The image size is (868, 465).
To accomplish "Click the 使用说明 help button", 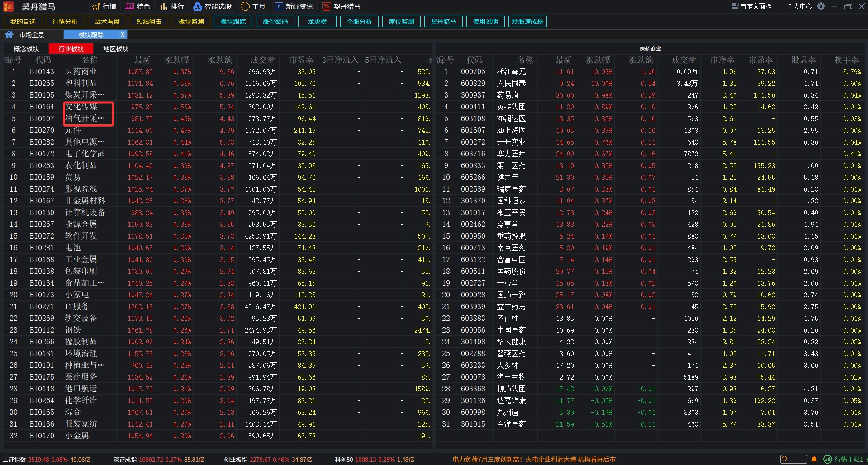I will pos(485,21).
